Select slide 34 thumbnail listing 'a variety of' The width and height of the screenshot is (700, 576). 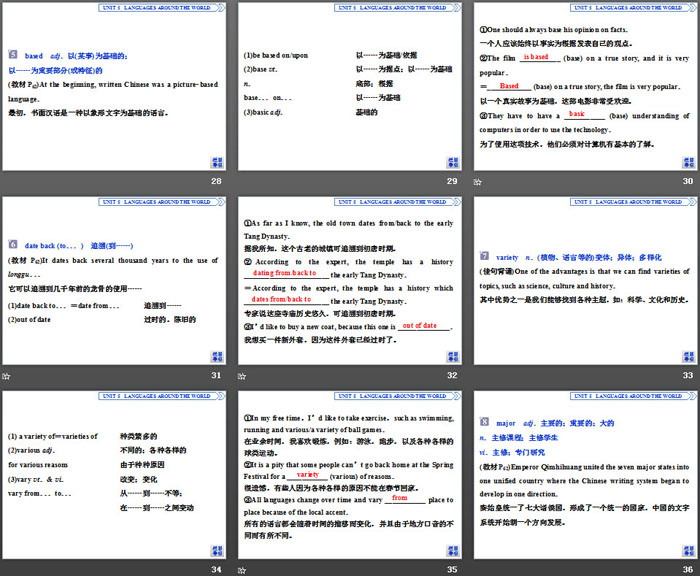coord(114,475)
